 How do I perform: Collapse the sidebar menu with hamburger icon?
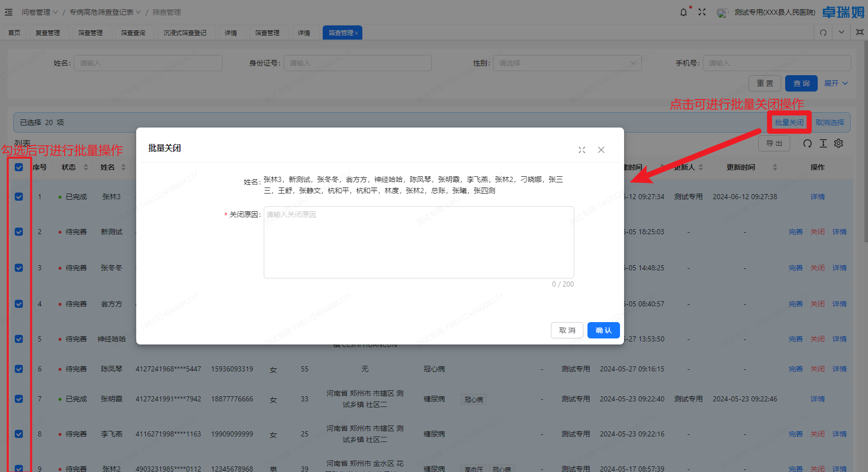(x=9, y=12)
